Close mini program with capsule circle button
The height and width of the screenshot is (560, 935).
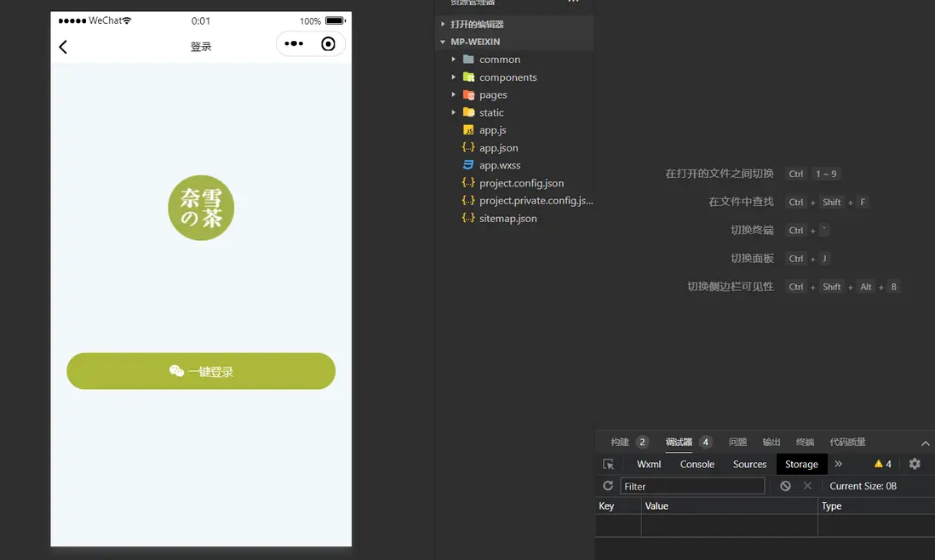point(328,43)
